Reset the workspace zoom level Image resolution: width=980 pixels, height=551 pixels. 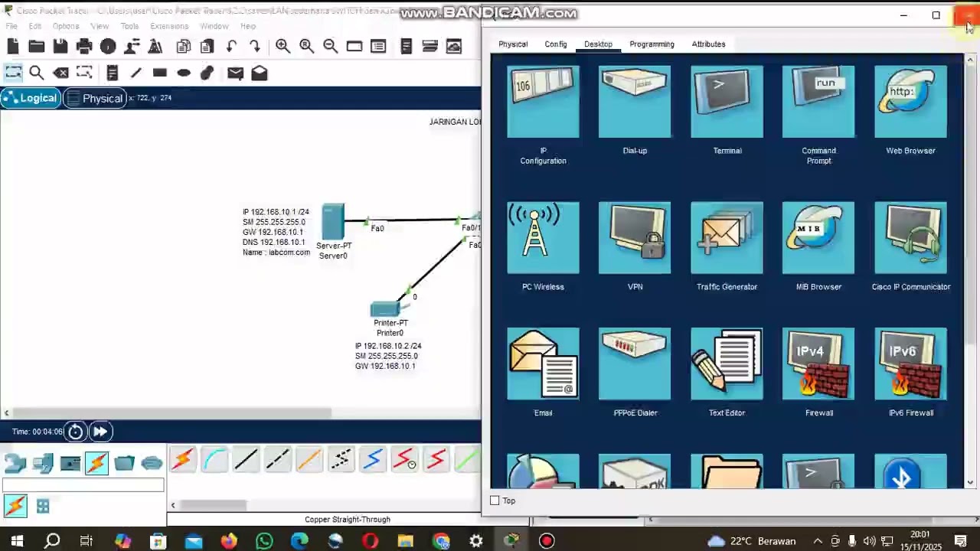[306, 47]
